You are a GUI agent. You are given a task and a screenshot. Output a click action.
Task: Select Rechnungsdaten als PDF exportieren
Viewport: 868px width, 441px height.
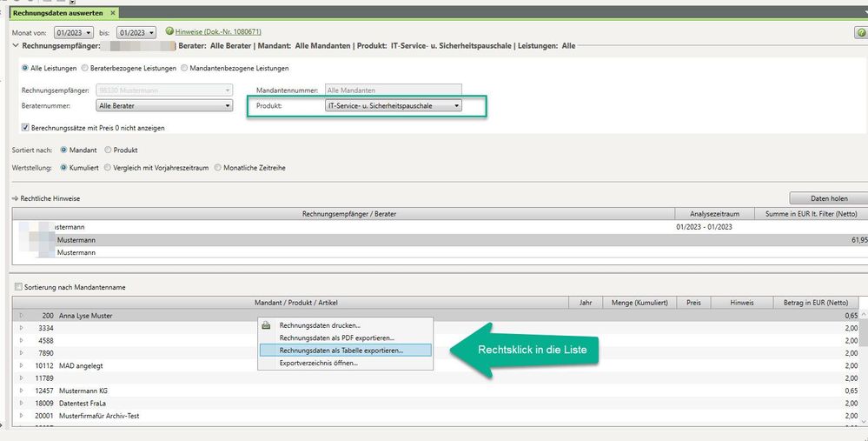[336, 337]
